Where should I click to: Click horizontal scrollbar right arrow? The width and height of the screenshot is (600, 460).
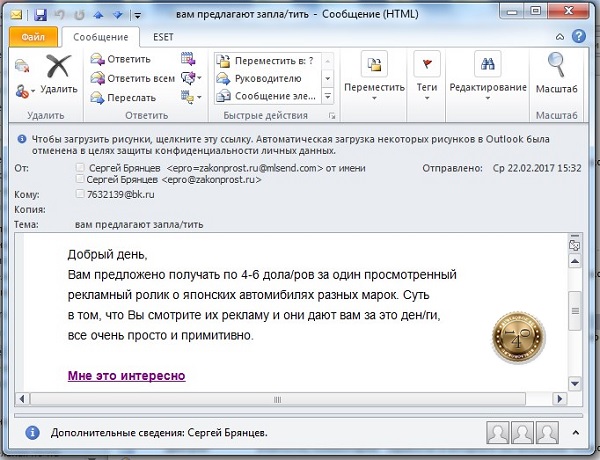tap(560, 399)
